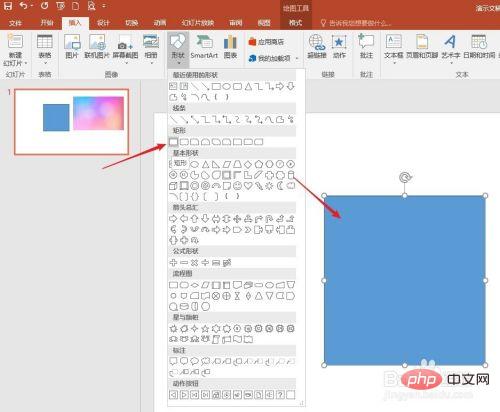Insert a SmartArt graphic
500x412 pixels.
point(204,47)
